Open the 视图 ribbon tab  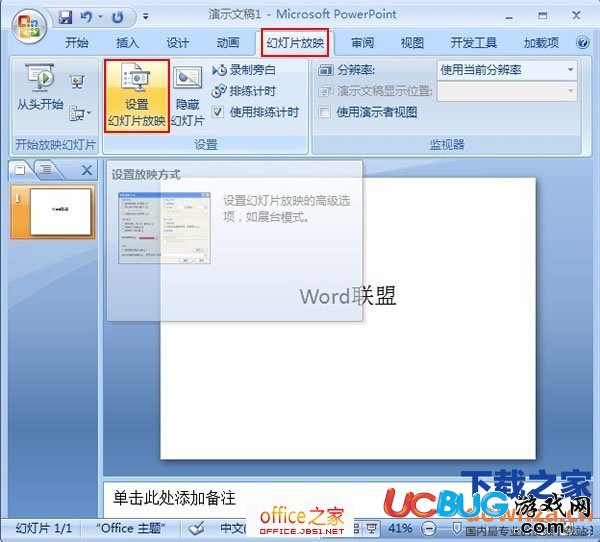pos(412,42)
